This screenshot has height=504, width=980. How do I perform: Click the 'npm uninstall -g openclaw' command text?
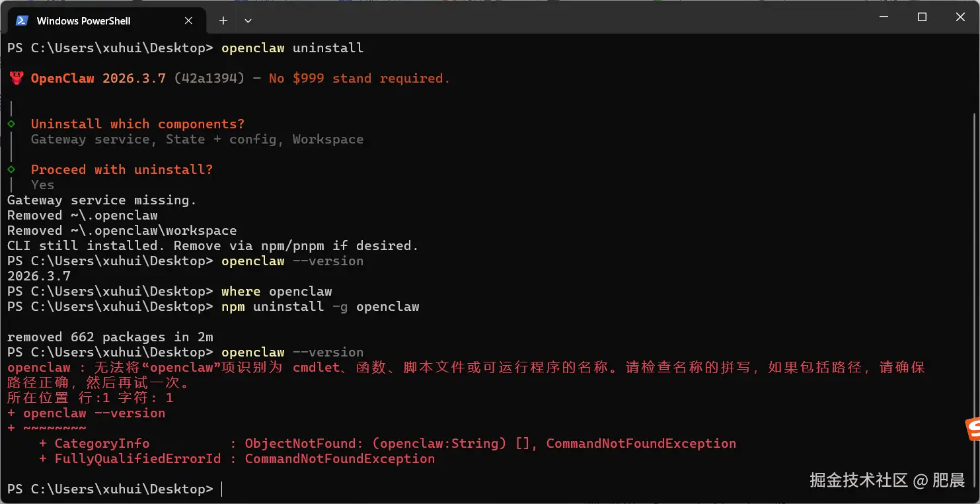[320, 306]
